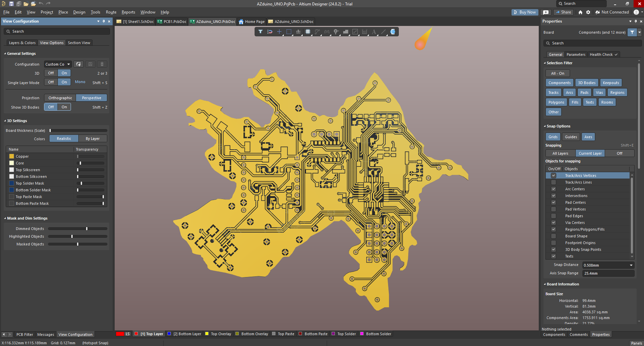Switch to the Layers & Colors tab
644x346 pixels.
(22, 43)
